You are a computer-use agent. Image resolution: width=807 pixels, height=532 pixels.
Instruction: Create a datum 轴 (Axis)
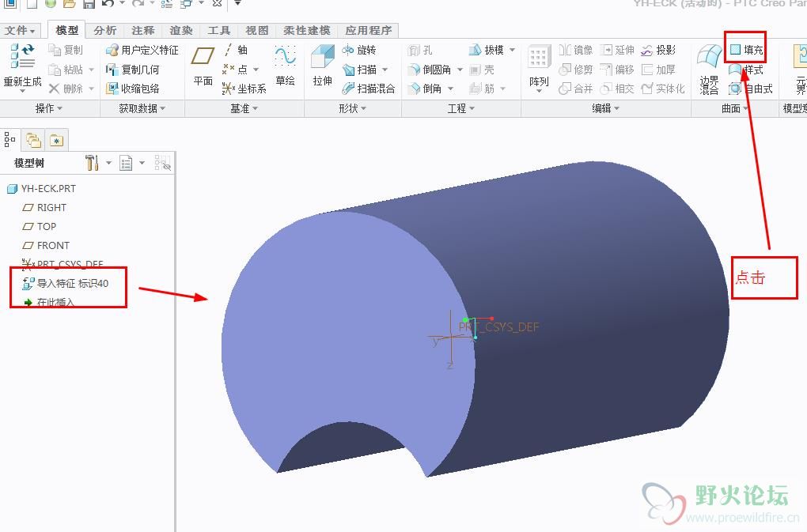pyautogui.click(x=236, y=50)
